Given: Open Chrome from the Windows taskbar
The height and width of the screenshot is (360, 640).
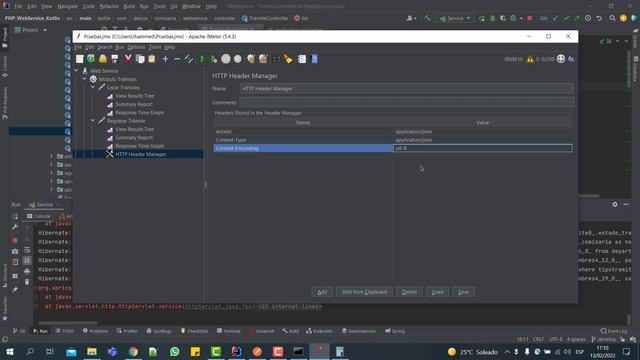Looking at the screenshot, I should 133,351.
